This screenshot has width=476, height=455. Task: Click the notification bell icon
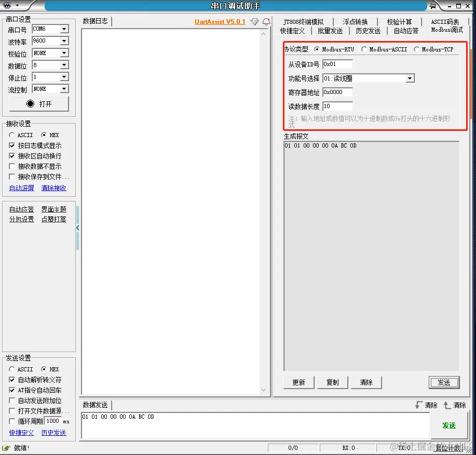pos(266,22)
